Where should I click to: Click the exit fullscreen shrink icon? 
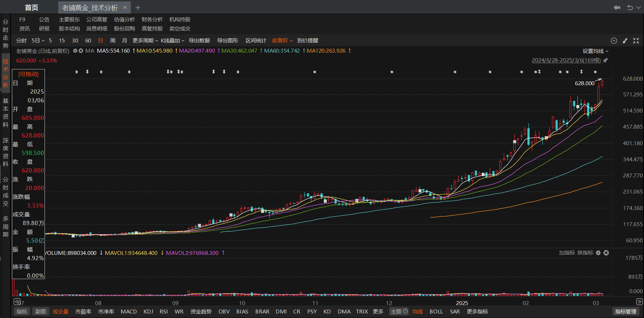coord(636,41)
